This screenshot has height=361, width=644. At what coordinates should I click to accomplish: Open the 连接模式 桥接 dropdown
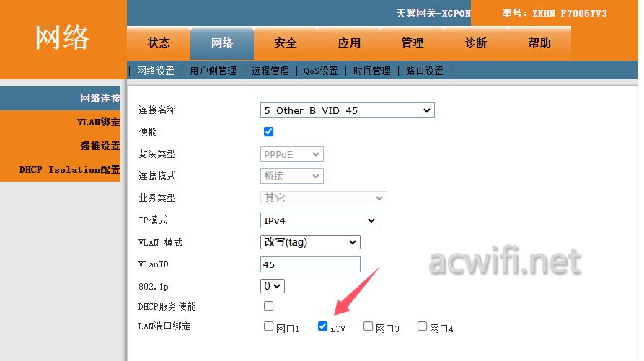click(292, 176)
